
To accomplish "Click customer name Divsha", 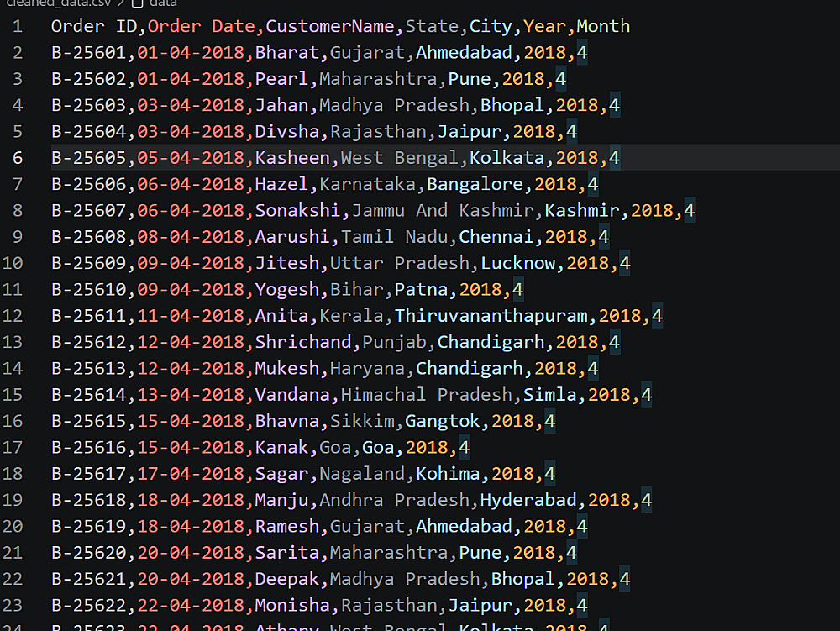I will 287,131.
